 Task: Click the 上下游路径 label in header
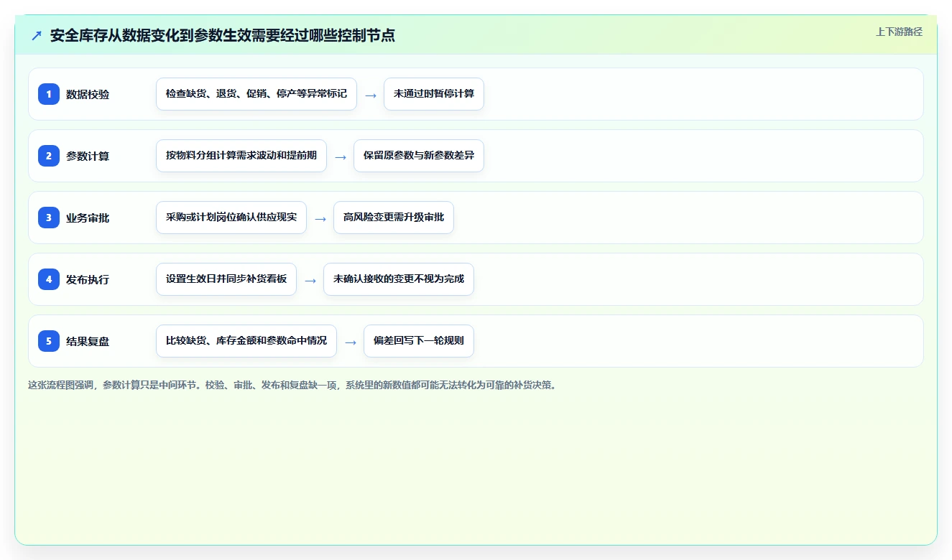(899, 32)
